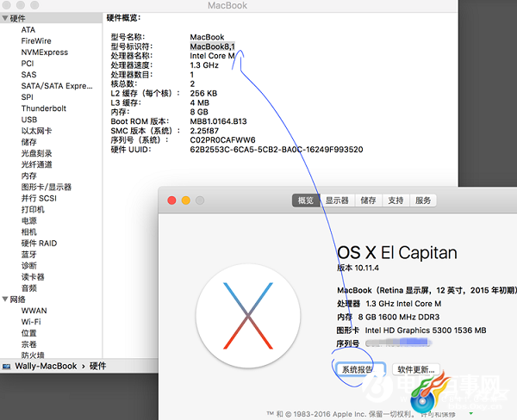This screenshot has height=420, width=517.
Task: Open 储存 in hardware list
Action: (29, 142)
